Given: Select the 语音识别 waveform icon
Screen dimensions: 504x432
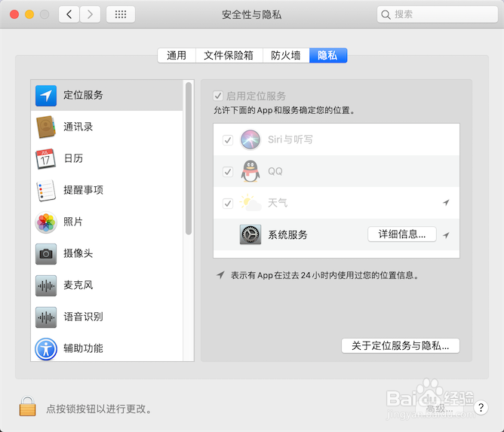Looking at the screenshot, I should 46,317.
